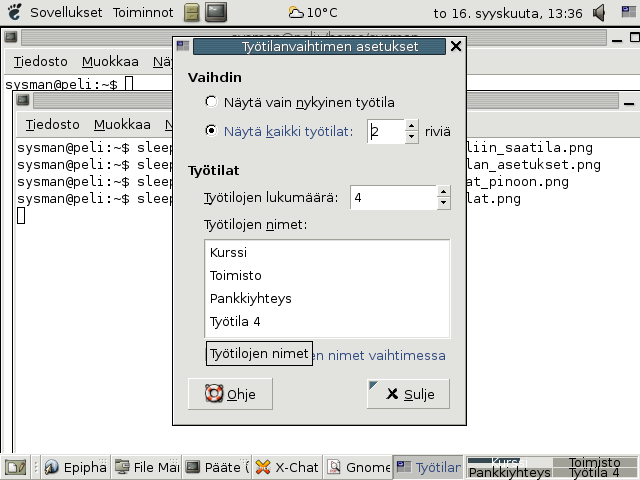Open Muokkaa menu in front terminal window
This screenshot has height=480, width=640.
click(122, 124)
